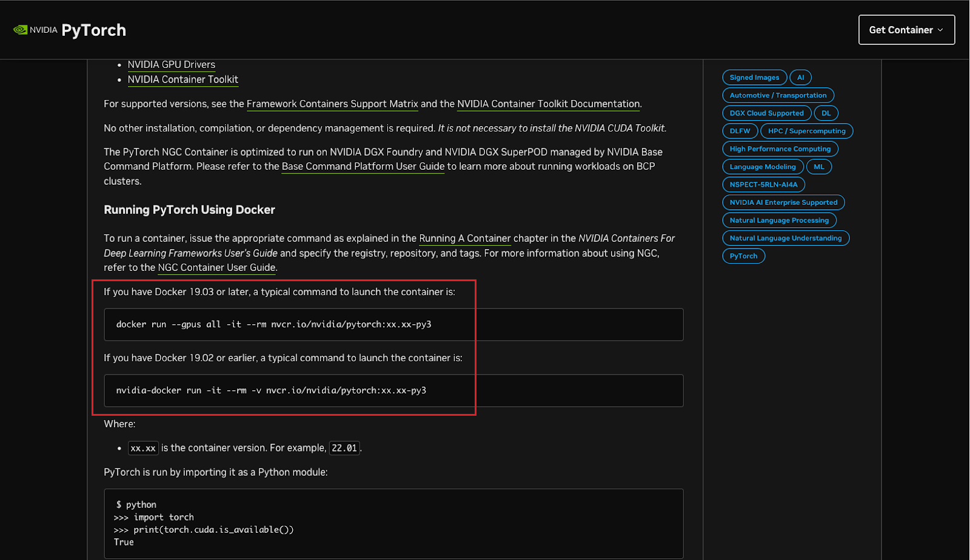Click the nvidia-docker run command
The height and width of the screenshot is (560, 970).
271,390
